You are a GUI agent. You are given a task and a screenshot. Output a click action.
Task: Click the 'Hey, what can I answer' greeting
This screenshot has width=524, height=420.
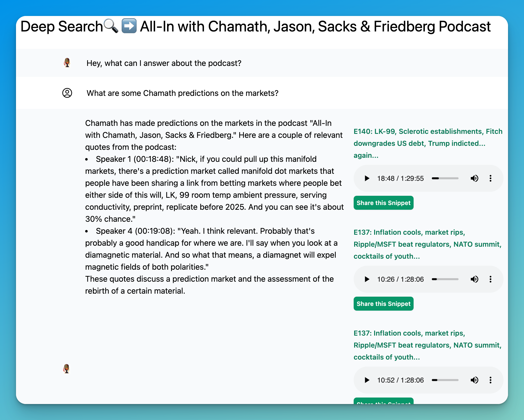pyautogui.click(x=164, y=63)
